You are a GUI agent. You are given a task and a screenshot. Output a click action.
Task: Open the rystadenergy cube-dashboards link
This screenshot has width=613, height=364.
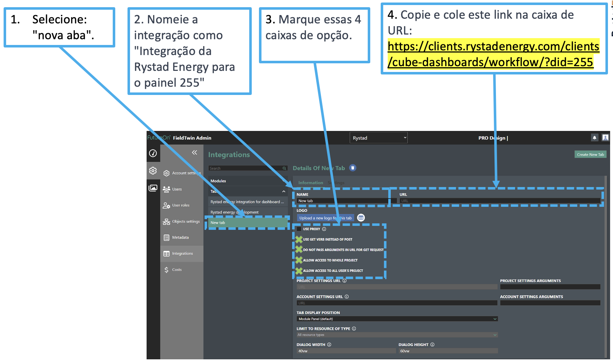493,54
